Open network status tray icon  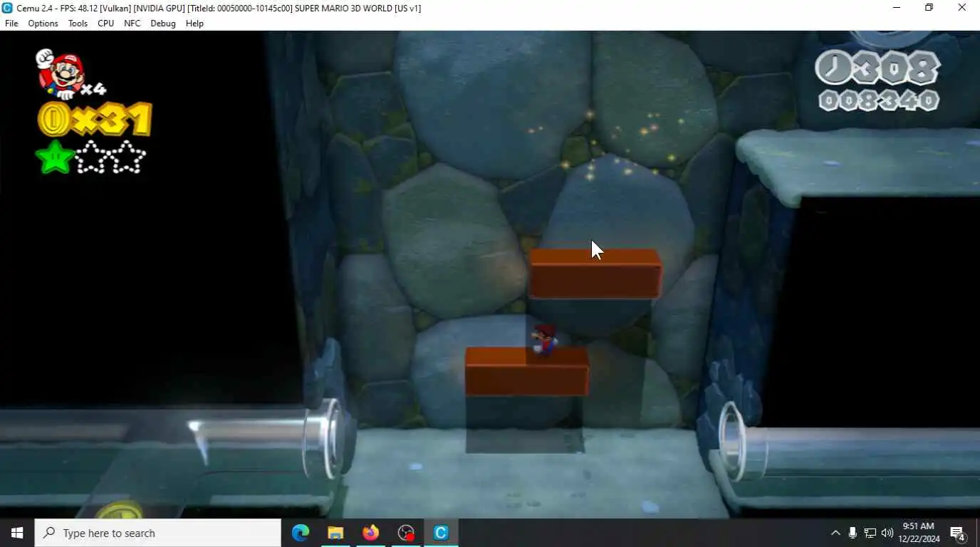pyautogui.click(x=870, y=533)
